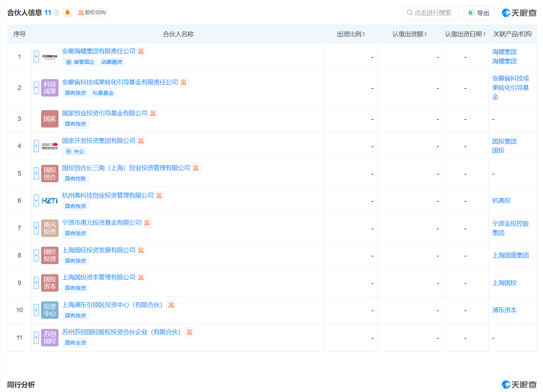Viewport: 543px width, 392px height.
Task: View equity structure icon for 国家创业投资引导基金
Action: coord(153,114)
